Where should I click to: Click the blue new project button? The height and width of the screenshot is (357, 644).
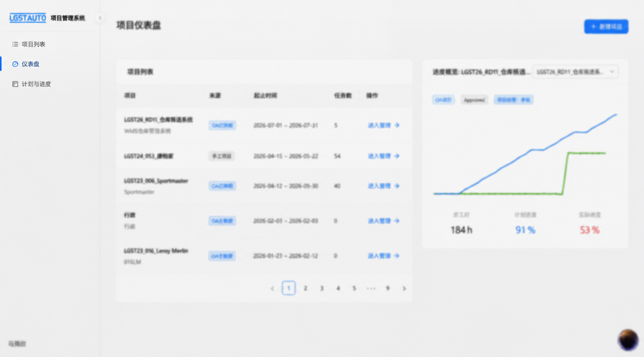pyautogui.click(x=606, y=26)
